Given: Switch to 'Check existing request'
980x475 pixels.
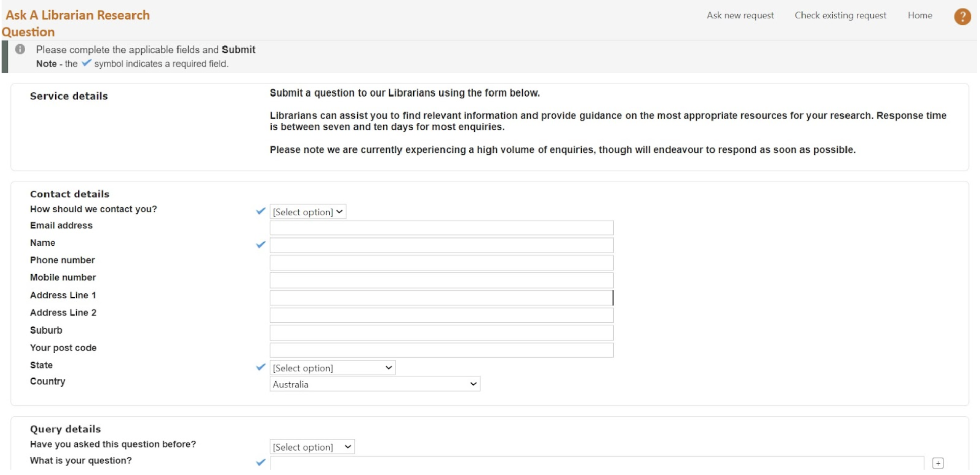Looking at the screenshot, I should pyautogui.click(x=840, y=15).
